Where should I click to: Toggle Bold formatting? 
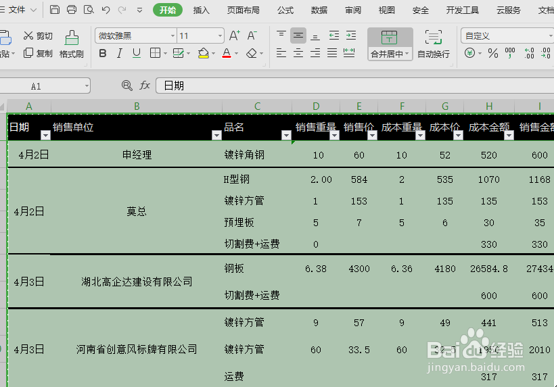(x=103, y=53)
